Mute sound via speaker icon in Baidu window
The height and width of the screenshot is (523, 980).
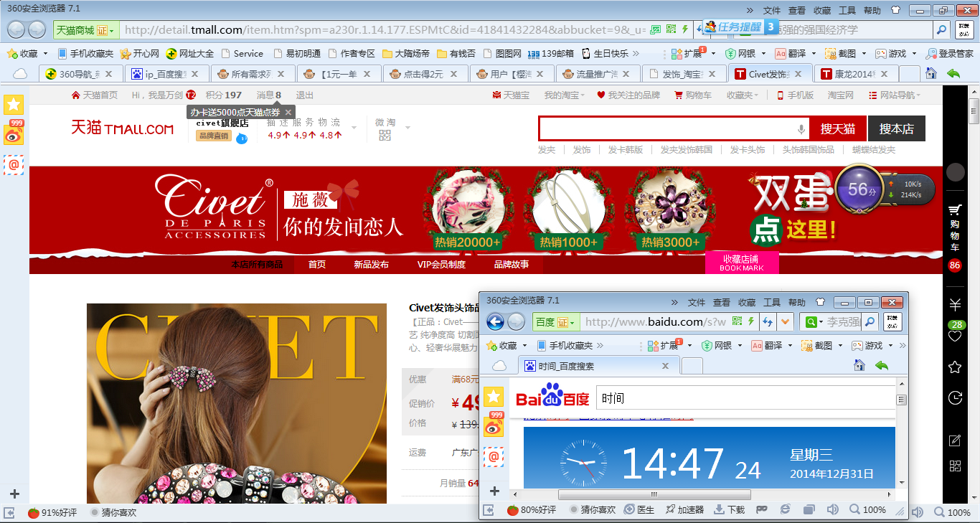pyautogui.click(x=832, y=509)
